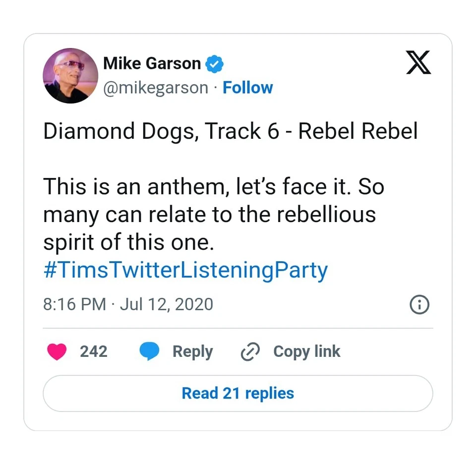This screenshot has height=456, width=476.
Task: Open Read 21 replies
Action: 238,393
